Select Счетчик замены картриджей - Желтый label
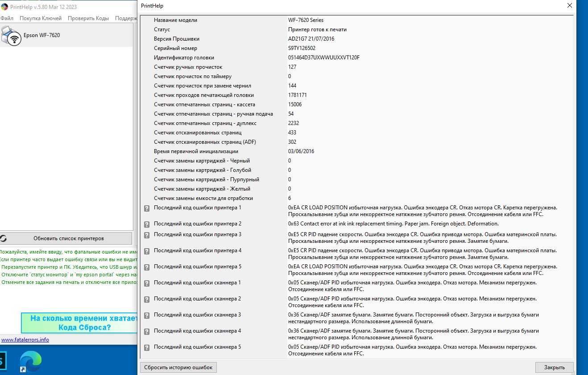 tap(202, 189)
